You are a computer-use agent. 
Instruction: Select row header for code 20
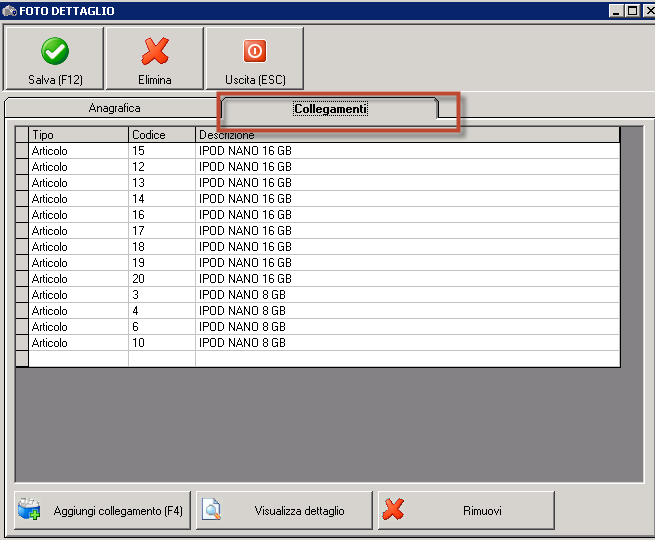pos(22,279)
